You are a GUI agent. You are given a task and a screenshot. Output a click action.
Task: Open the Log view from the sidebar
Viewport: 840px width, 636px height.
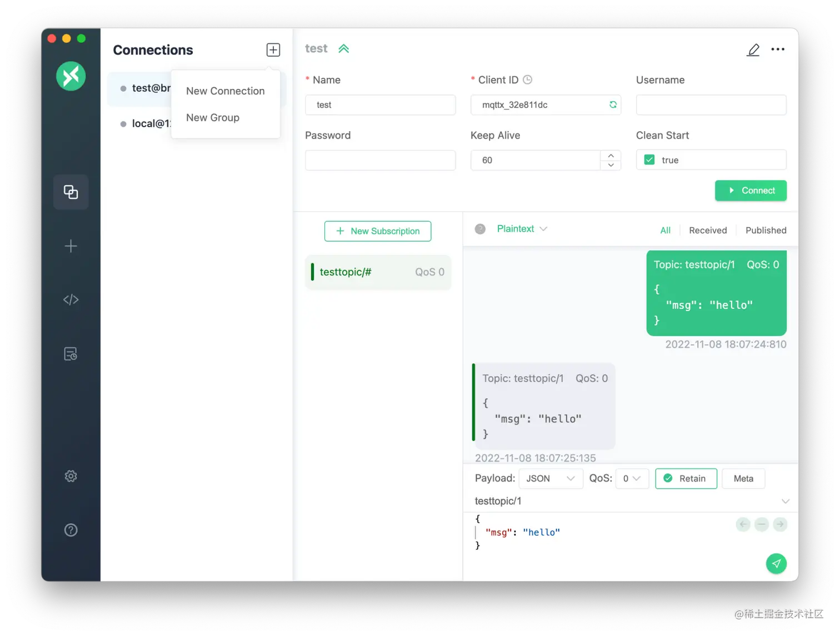click(71, 353)
